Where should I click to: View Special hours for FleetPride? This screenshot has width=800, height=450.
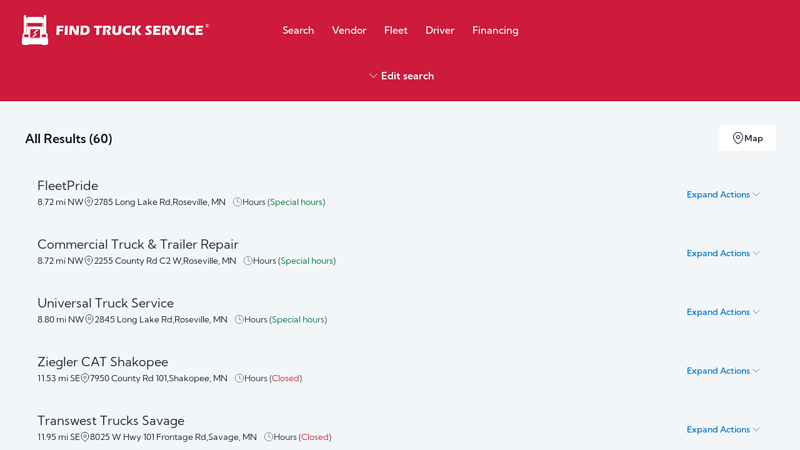pyautogui.click(x=296, y=202)
